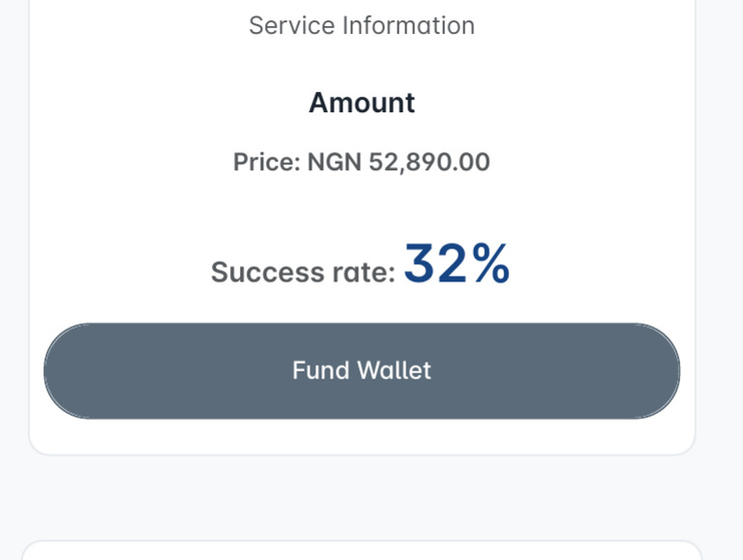
Task: Click the Price label text
Action: coord(267,162)
